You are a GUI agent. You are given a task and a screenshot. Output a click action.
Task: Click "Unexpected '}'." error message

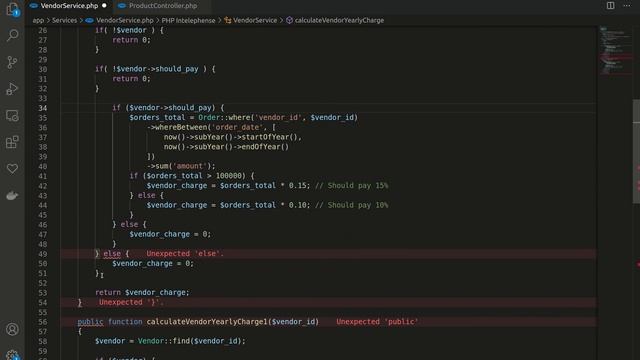[131, 302]
